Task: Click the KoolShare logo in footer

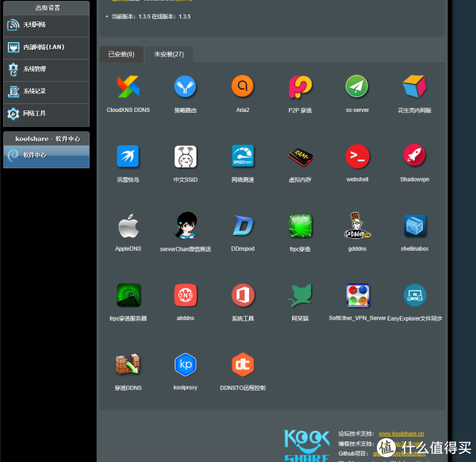Action: (x=305, y=445)
